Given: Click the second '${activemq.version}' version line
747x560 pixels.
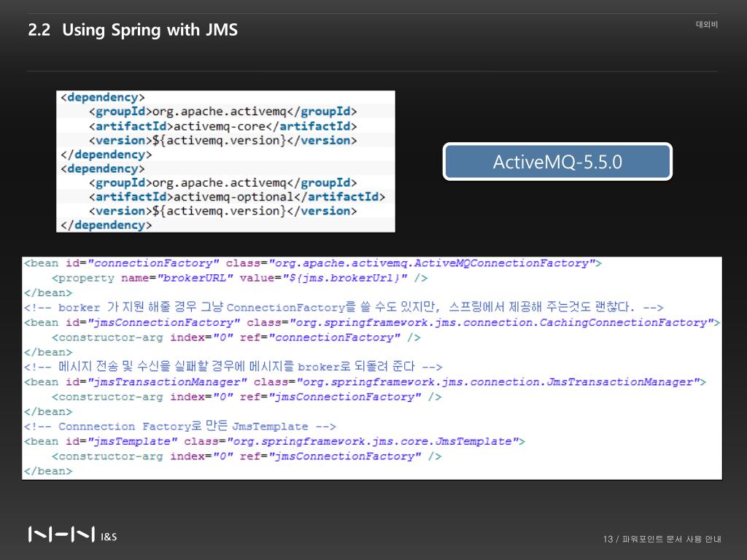Looking at the screenshot, I should [x=222, y=211].
